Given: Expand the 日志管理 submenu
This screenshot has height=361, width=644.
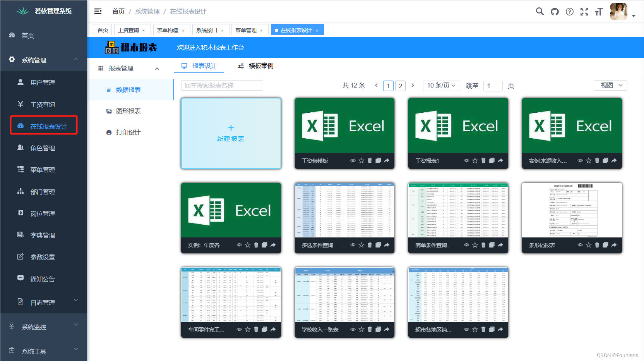Looking at the screenshot, I should click(44, 302).
